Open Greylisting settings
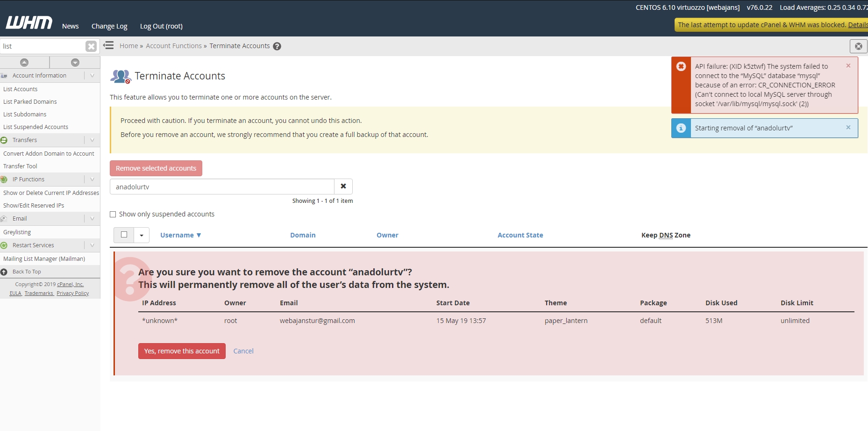 coord(17,232)
